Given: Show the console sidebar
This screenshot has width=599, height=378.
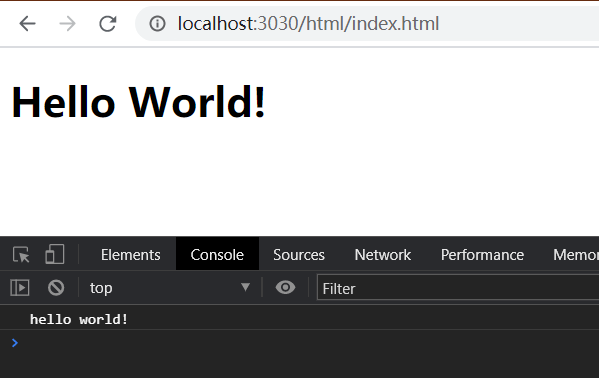Looking at the screenshot, I should coord(20,288).
